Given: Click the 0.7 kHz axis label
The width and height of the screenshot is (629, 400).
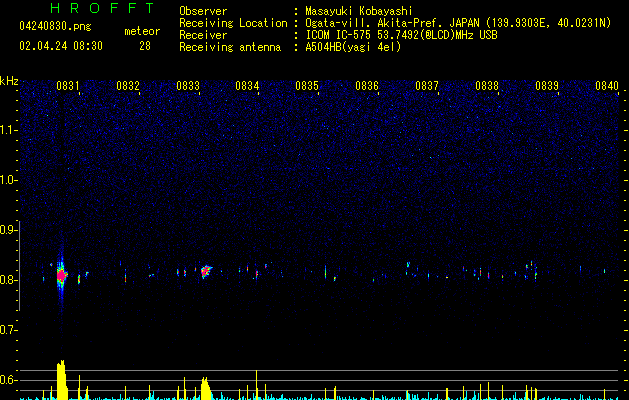Looking at the screenshot, I should (x=9, y=330).
